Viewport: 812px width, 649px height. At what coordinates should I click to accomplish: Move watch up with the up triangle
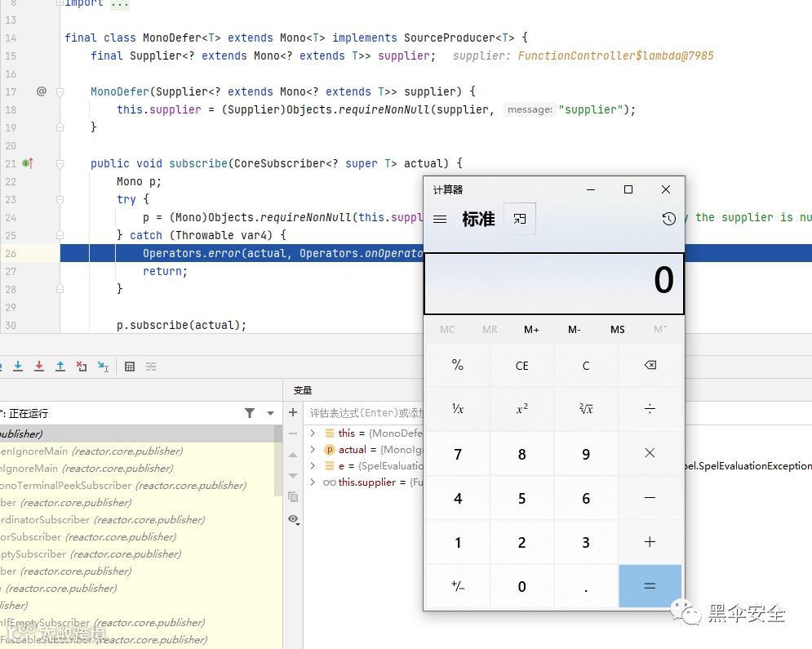(293, 455)
